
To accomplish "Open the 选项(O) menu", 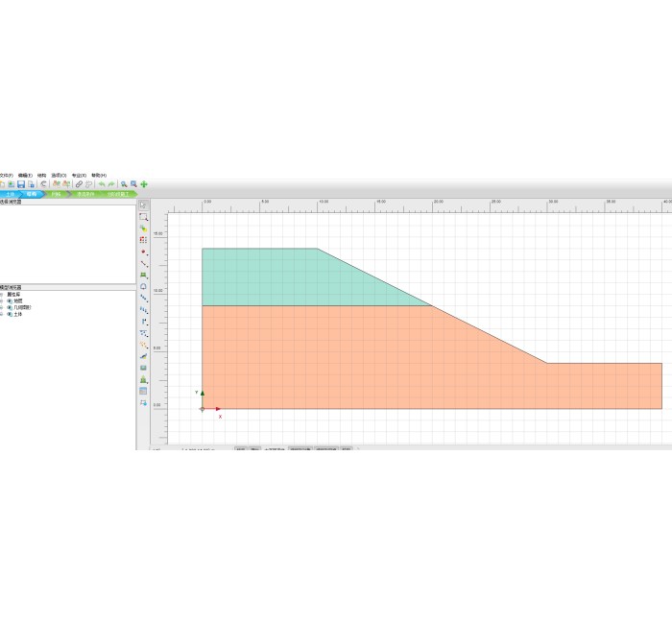I will tap(59, 176).
